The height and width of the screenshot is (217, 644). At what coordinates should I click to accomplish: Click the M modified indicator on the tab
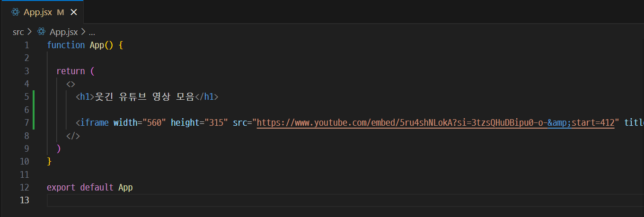(x=60, y=13)
